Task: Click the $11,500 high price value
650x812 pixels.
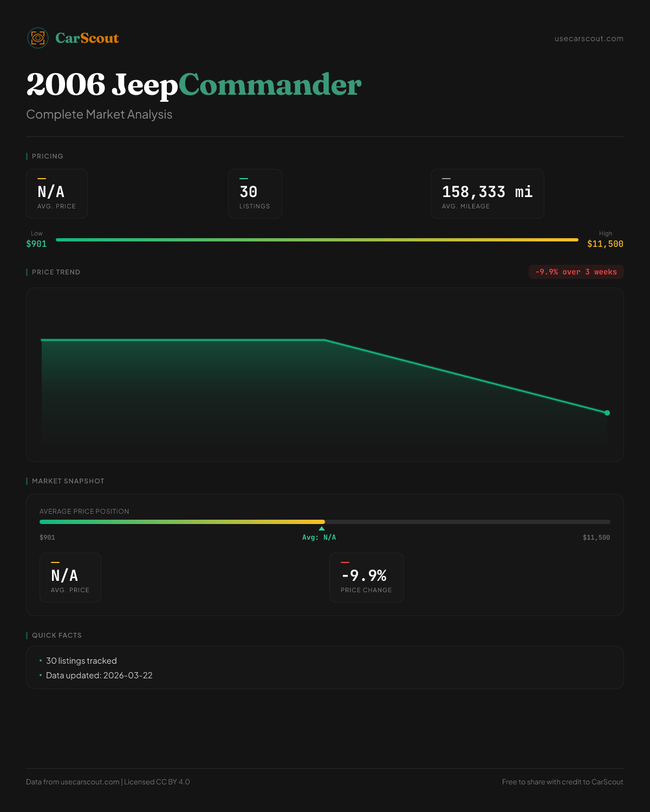Action: tap(605, 244)
